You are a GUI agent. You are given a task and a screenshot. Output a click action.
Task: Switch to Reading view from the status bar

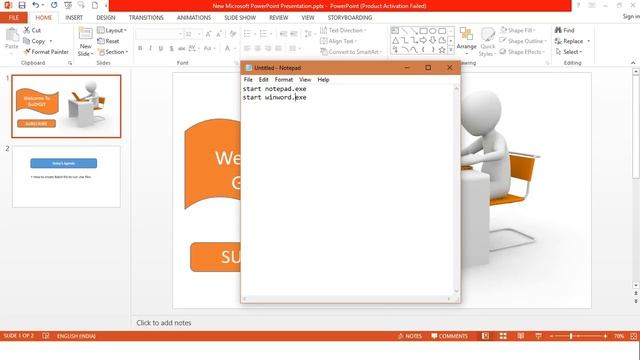521,336
